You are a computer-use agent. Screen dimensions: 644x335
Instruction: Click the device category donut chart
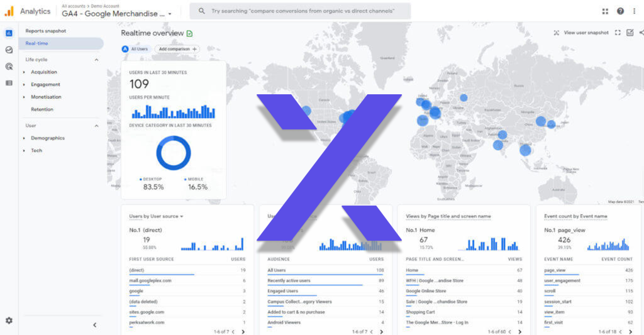pyautogui.click(x=174, y=153)
